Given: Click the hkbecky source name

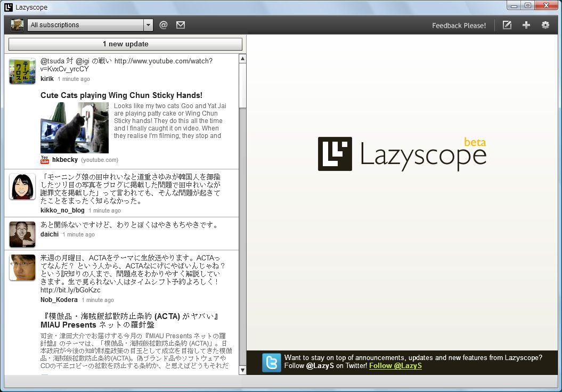Looking at the screenshot, I should point(65,160).
